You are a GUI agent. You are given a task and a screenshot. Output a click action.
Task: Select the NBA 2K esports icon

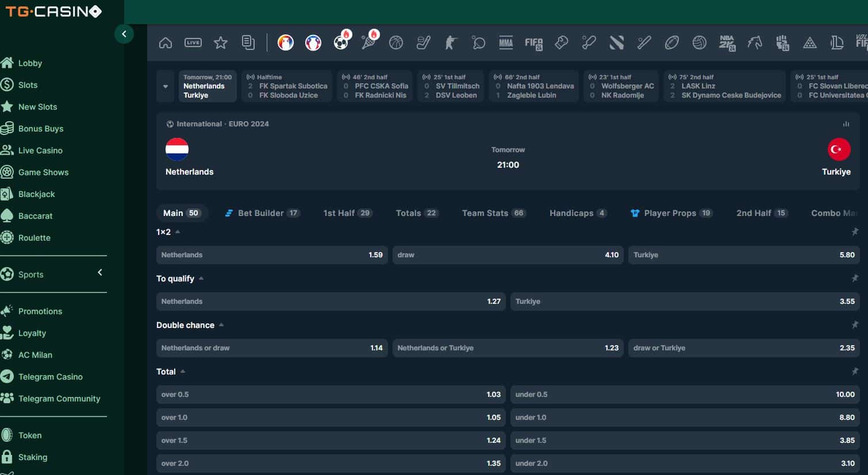(x=727, y=43)
